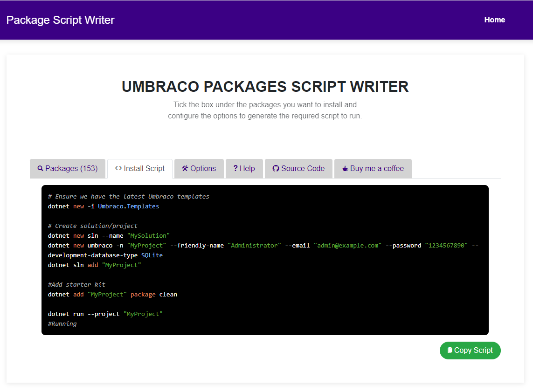Click the coffee cup icon

(x=345, y=169)
